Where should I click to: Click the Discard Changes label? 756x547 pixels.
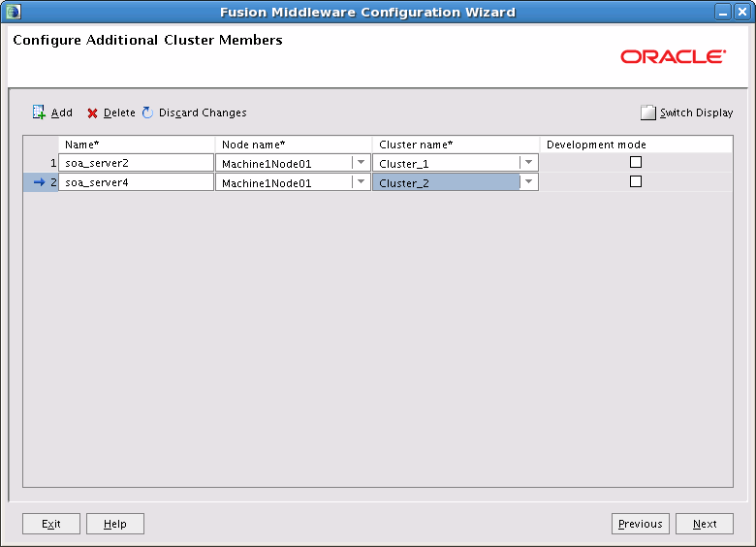click(x=203, y=113)
